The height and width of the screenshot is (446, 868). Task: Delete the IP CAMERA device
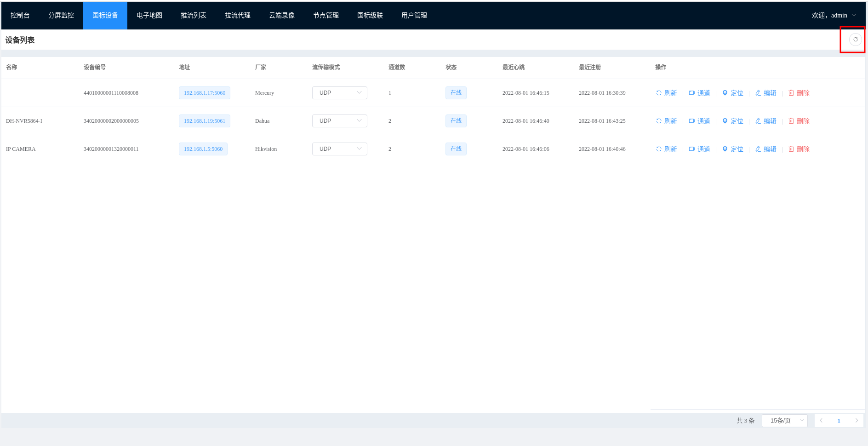(799, 149)
